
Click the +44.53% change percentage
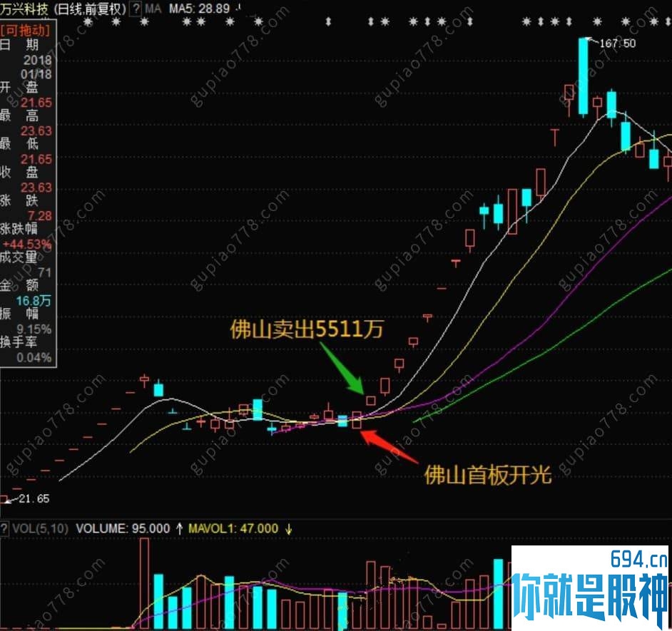click(27, 244)
